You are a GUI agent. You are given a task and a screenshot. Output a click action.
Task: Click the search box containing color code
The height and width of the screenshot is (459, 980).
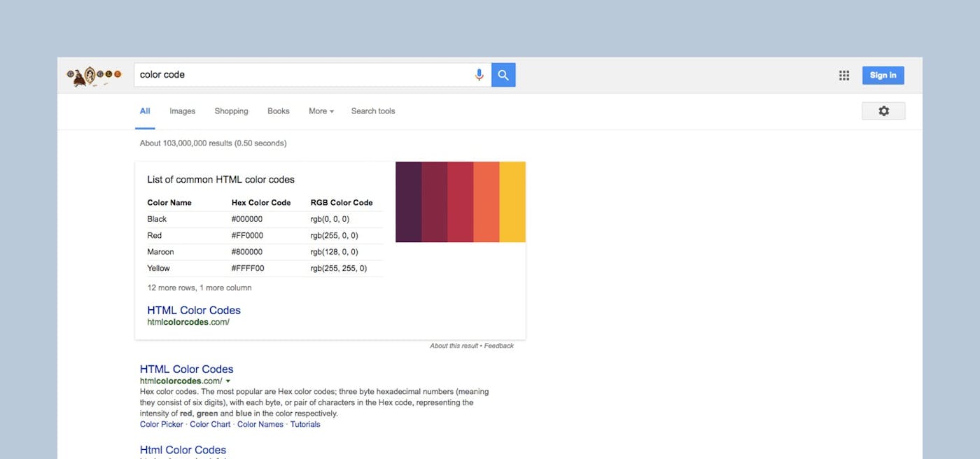pos(301,75)
